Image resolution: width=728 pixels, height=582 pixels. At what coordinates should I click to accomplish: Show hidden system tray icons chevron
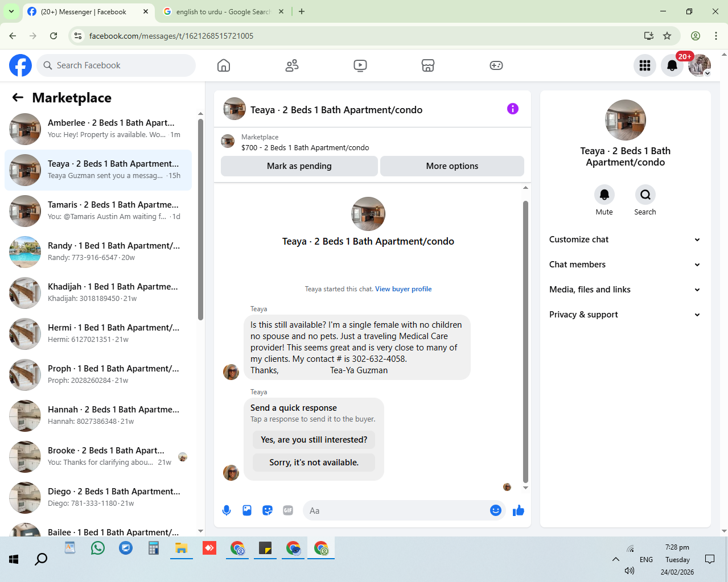[616, 559]
